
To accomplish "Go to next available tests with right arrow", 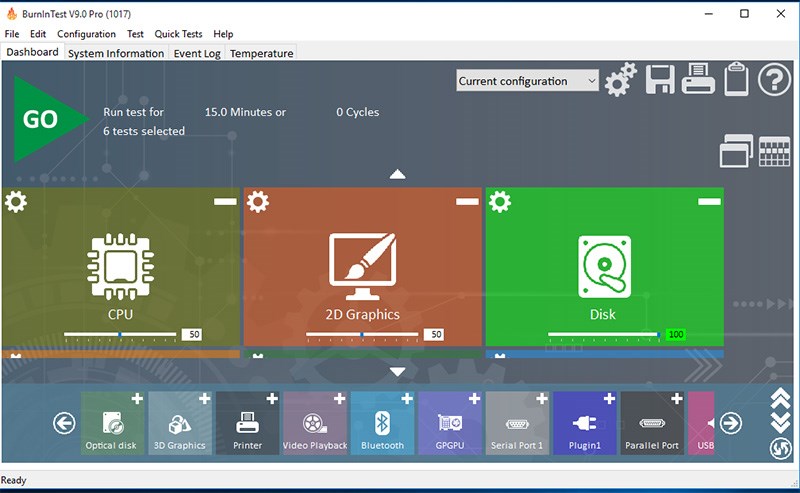I will click(731, 423).
